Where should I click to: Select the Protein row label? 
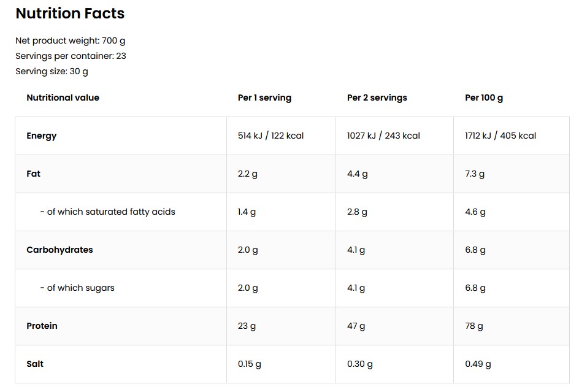42,326
